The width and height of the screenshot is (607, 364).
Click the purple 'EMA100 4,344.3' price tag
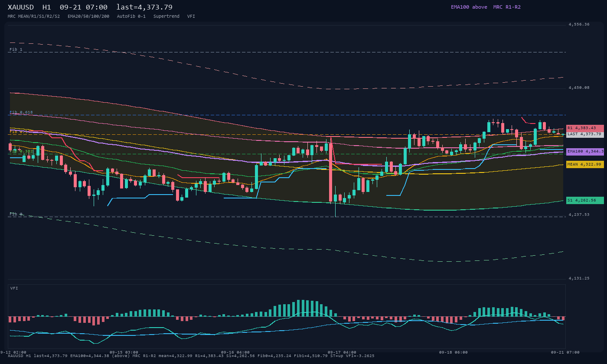click(585, 152)
